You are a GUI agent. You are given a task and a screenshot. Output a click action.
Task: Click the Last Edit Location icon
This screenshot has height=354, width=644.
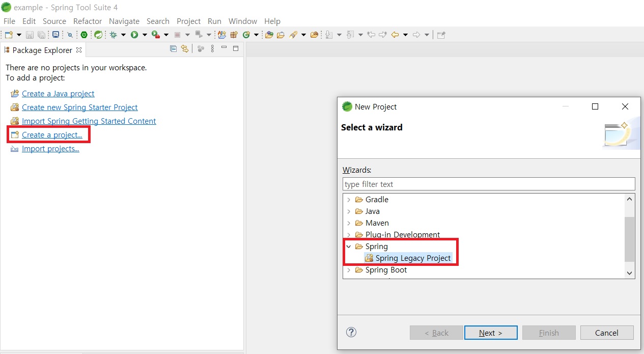click(371, 35)
